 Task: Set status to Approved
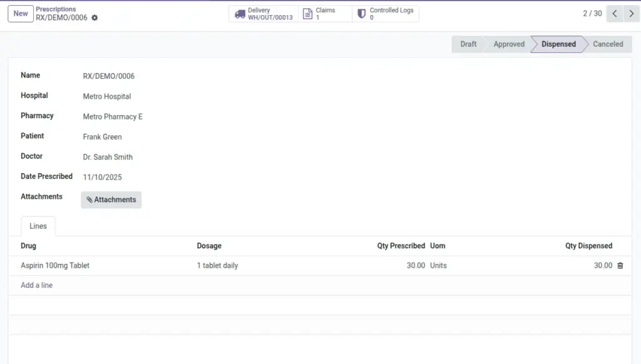point(508,44)
